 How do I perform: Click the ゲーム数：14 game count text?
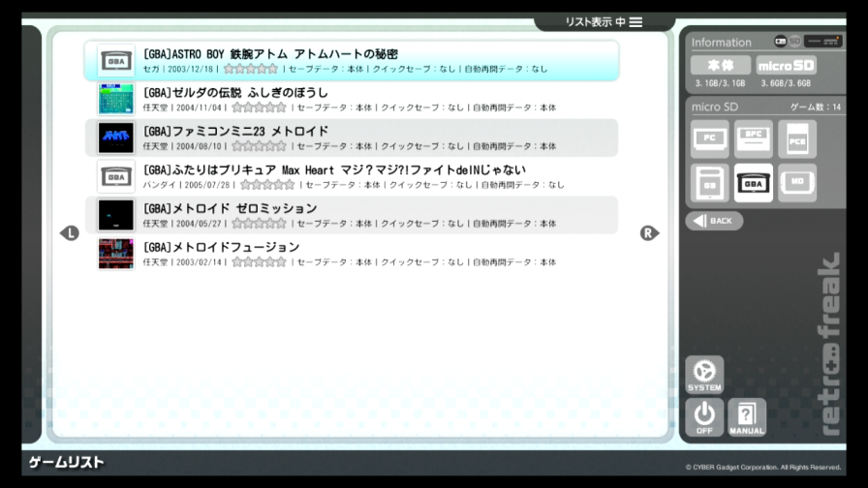click(x=816, y=107)
